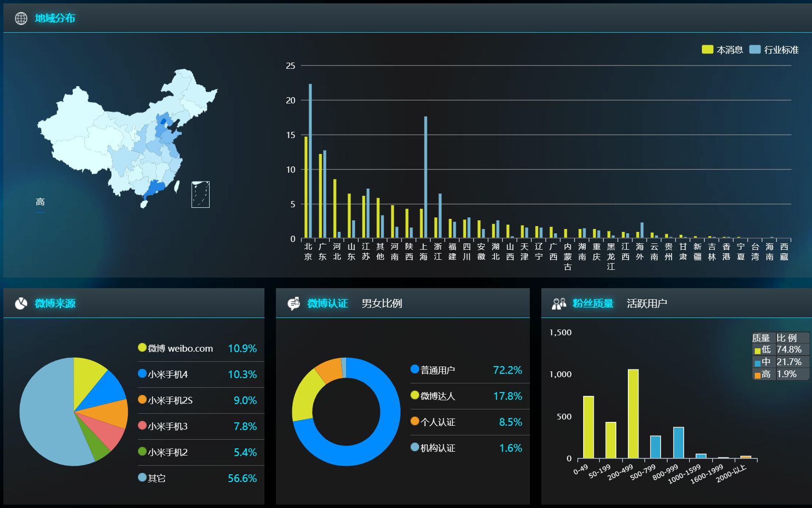Click the blue 中 quality swatch

point(758,363)
